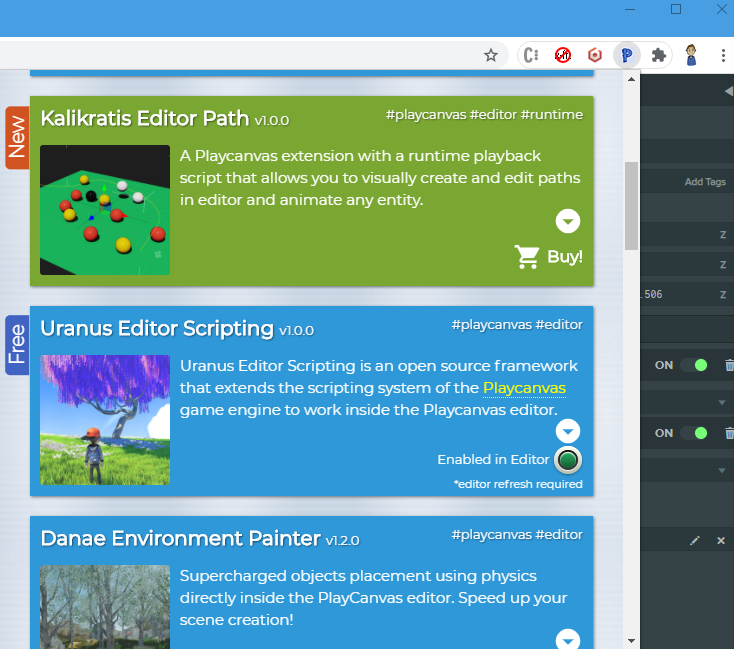The width and height of the screenshot is (734, 649).
Task: Expand the Kalikratis Editor Path details arrow
Action: coord(568,221)
